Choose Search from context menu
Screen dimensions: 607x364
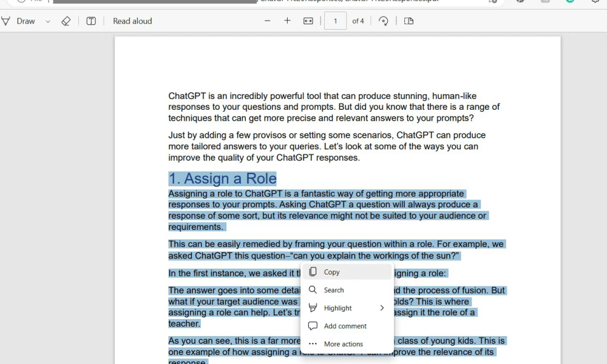click(x=347, y=290)
